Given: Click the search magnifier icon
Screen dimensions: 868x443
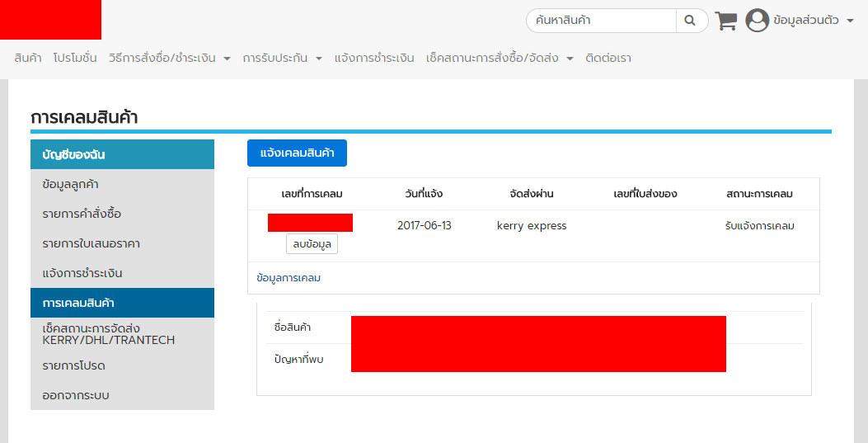Looking at the screenshot, I should point(690,21).
